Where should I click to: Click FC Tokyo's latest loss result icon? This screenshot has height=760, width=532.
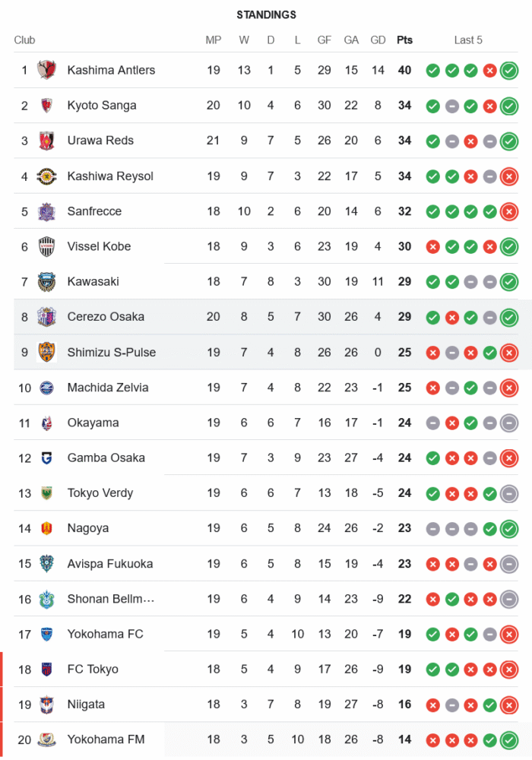pos(509,670)
